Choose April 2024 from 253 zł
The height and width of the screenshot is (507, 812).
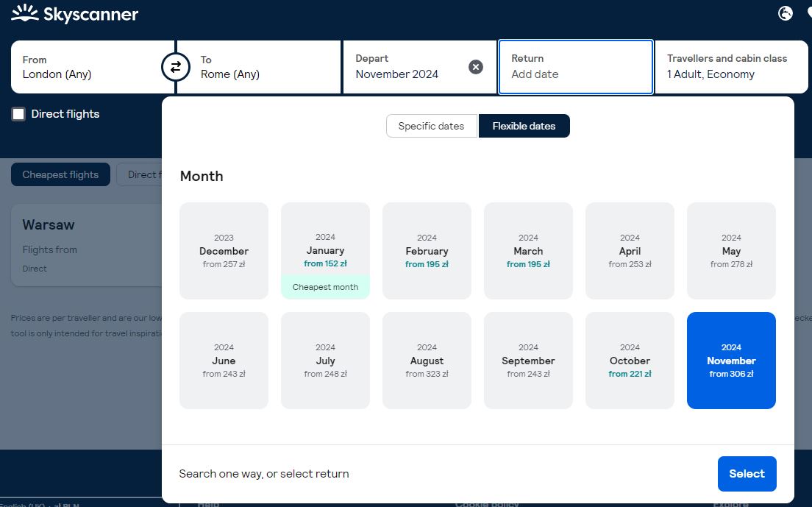630,251
